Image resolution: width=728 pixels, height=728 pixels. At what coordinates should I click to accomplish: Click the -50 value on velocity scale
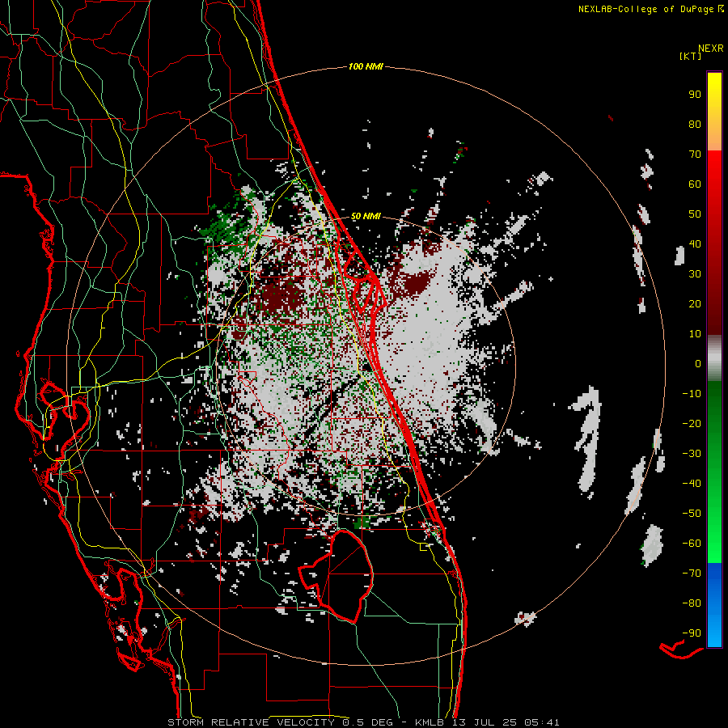tap(692, 514)
